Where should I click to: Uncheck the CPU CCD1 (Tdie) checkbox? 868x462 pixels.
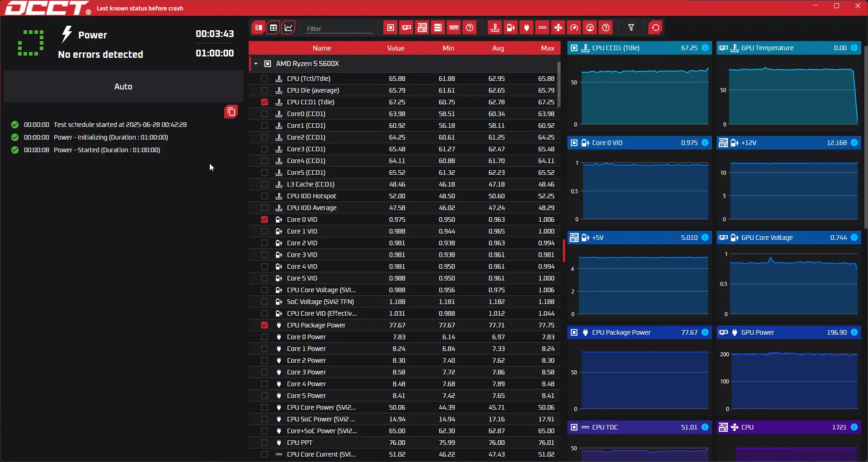[x=264, y=102]
